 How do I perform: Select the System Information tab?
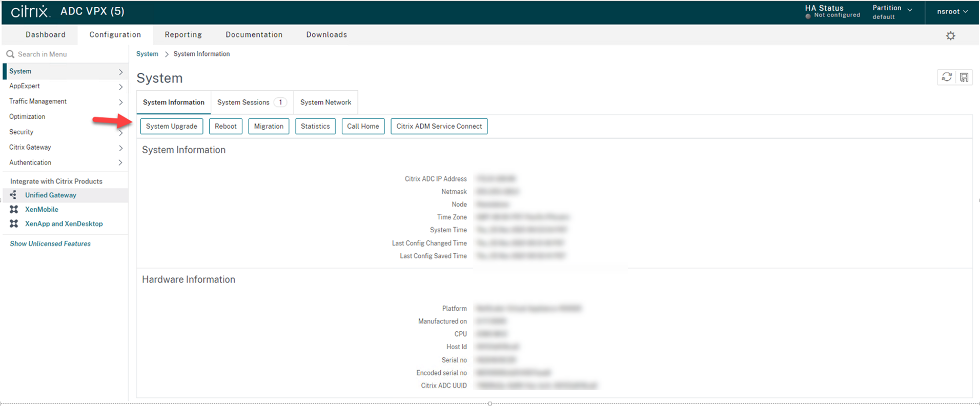click(x=174, y=103)
